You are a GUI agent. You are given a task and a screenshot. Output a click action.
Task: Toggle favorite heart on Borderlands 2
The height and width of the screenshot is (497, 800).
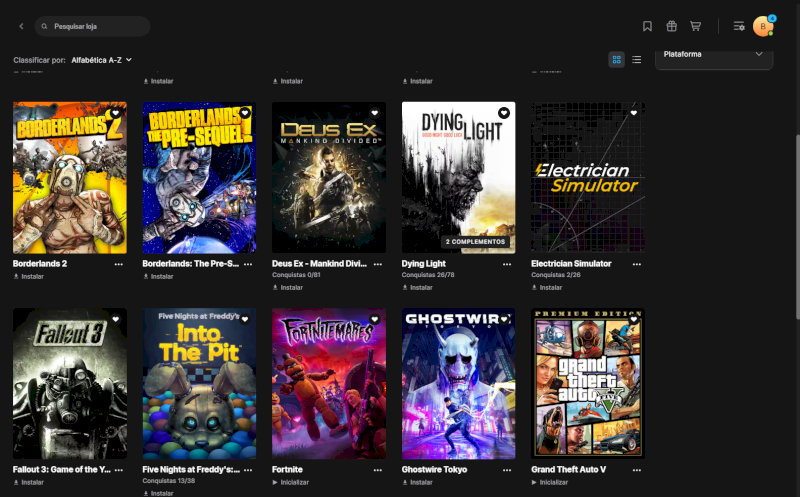pyautogui.click(x=115, y=113)
